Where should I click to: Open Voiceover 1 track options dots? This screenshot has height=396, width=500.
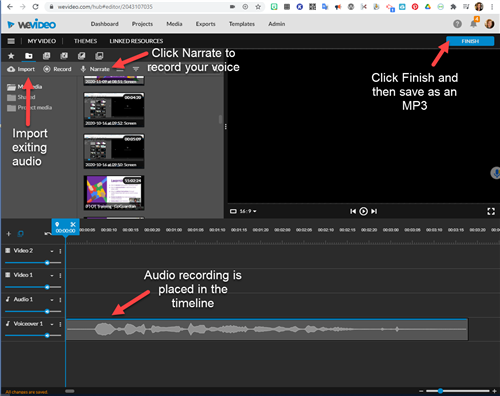[60, 324]
